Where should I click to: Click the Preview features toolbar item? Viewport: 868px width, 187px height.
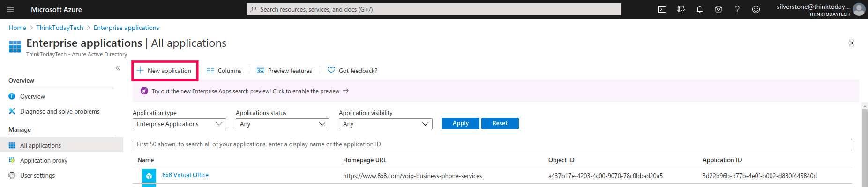pyautogui.click(x=284, y=71)
